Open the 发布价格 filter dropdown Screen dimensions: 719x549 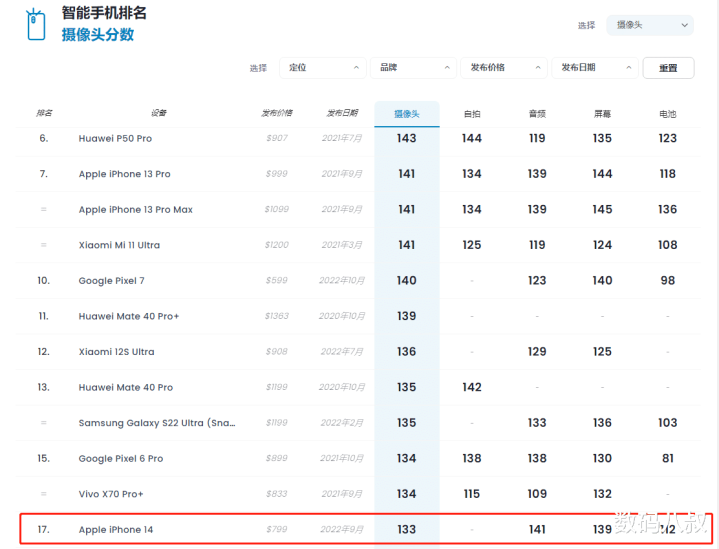click(x=504, y=68)
